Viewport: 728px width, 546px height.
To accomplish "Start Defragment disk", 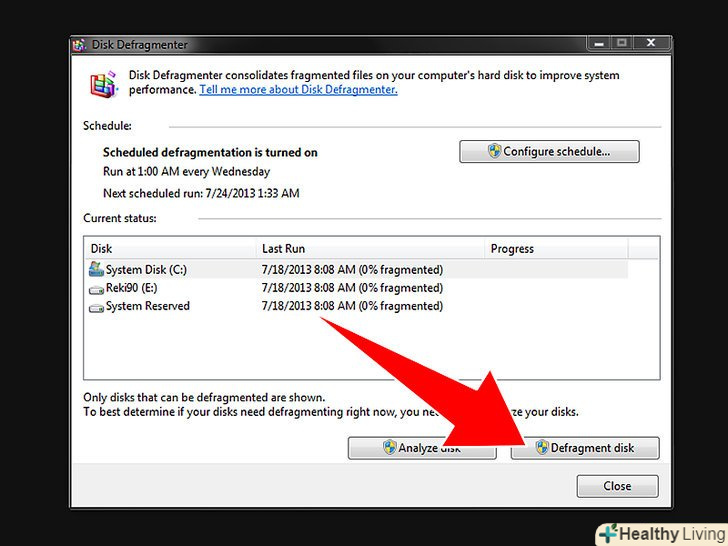I will pos(585,448).
